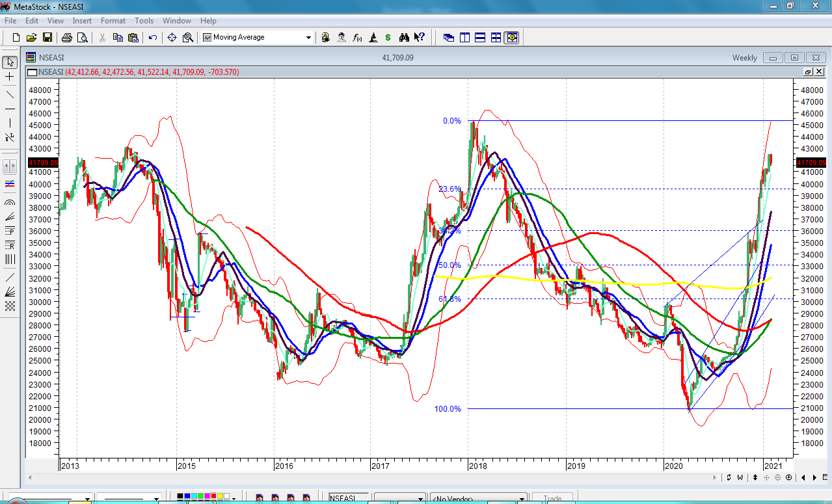Select the arrow pointer tool

coord(10,62)
